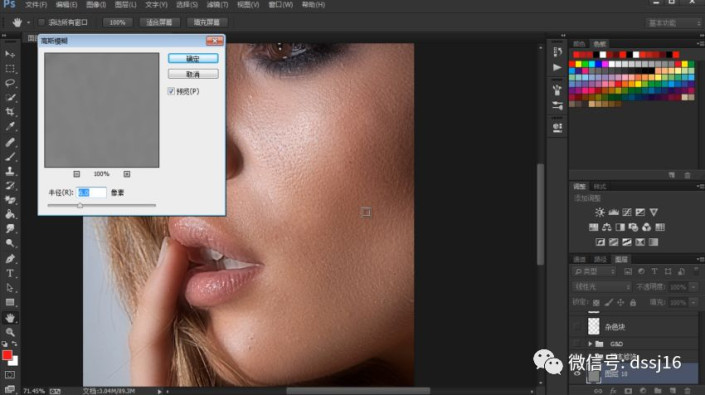Screen dimensions: 705x395
Task: Add a Brightness/Contrast adjustment
Action: click(600, 212)
